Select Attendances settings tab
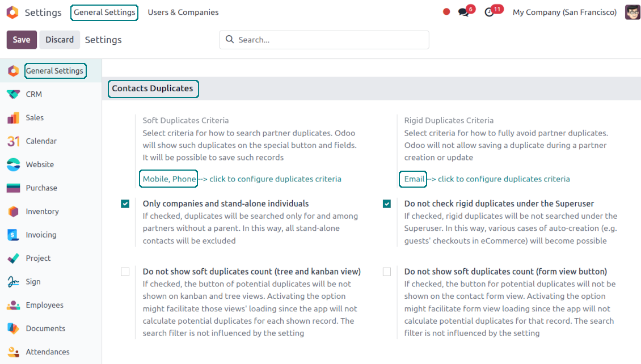The image size is (641, 364). click(48, 352)
